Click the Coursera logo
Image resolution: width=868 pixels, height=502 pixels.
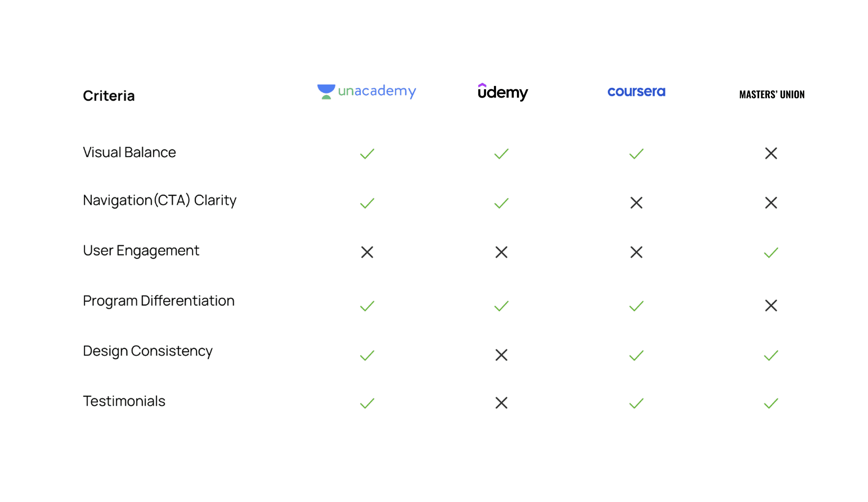(x=636, y=92)
